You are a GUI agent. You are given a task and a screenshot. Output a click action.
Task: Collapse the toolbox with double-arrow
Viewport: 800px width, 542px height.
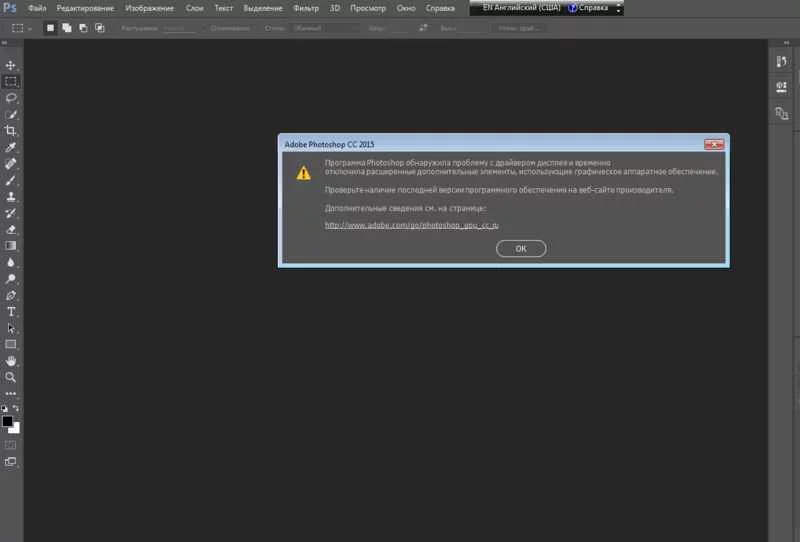5,43
